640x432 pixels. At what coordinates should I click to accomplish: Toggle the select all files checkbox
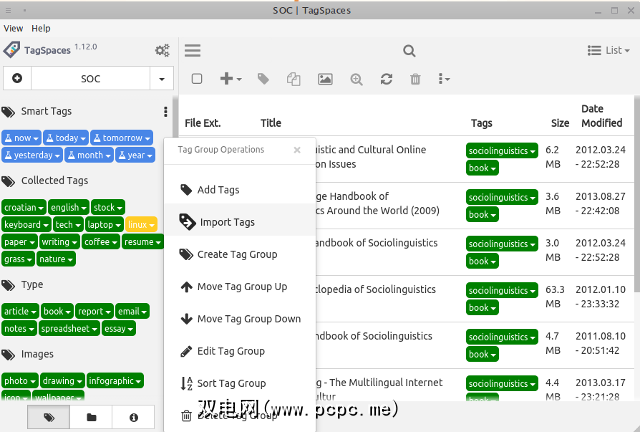tap(197, 79)
